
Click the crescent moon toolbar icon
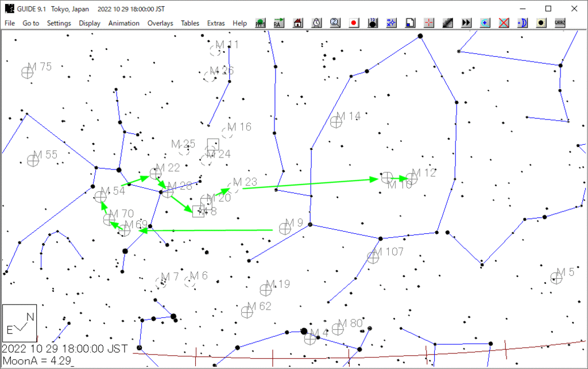click(522, 23)
